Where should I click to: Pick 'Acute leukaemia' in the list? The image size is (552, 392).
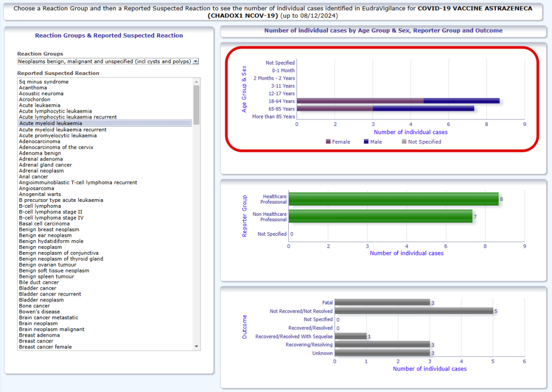click(x=39, y=106)
